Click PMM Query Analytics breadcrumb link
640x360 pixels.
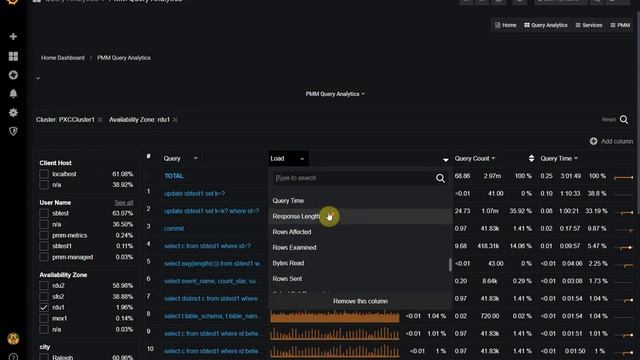point(124,58)
